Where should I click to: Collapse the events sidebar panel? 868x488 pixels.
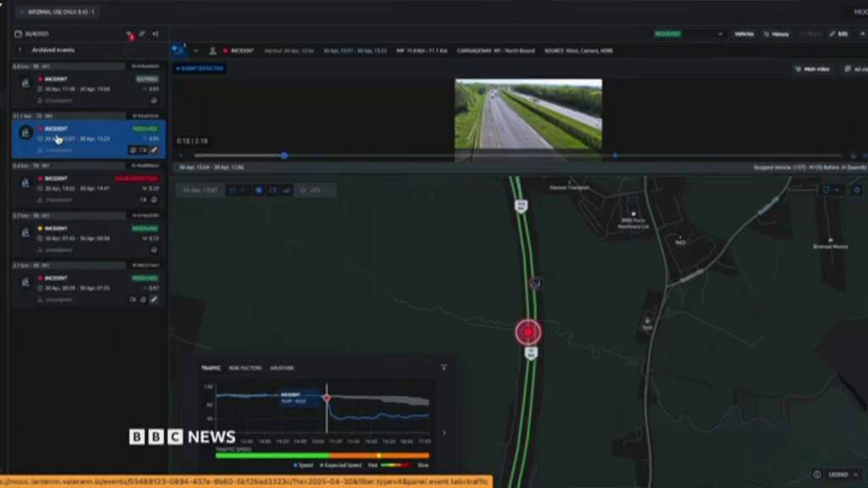point(155,34)
